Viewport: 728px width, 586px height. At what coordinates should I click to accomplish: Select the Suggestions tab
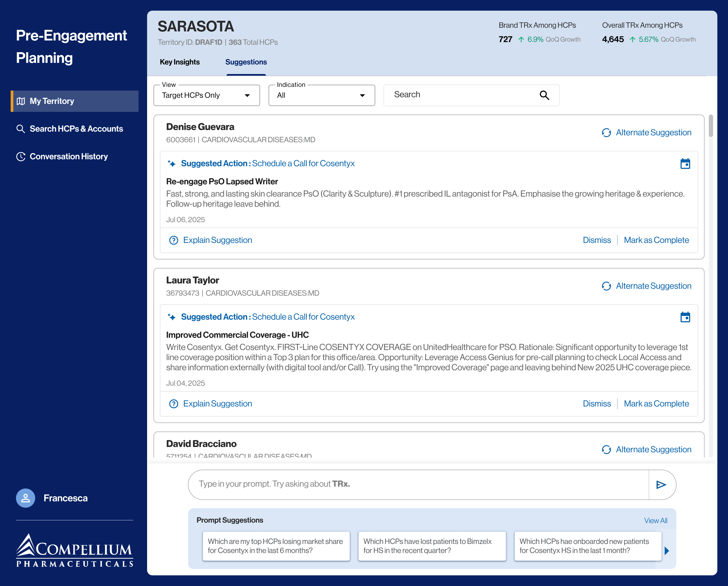click(x=246, y=62)
